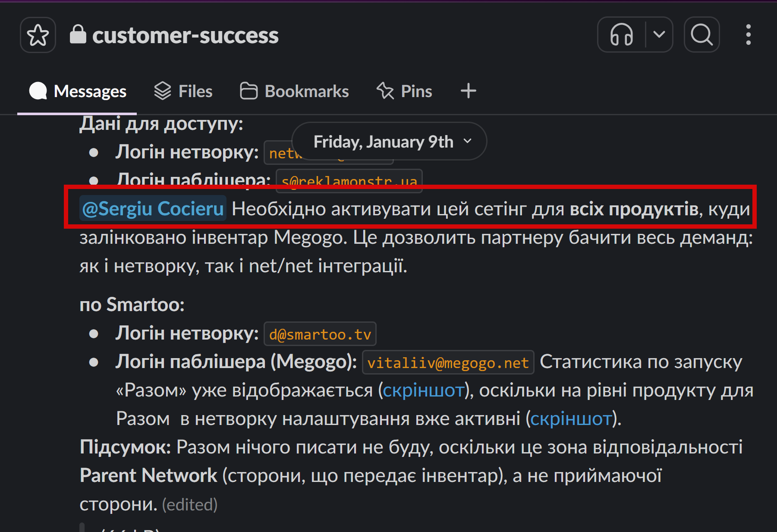
Task: Open the second скріншот link
Action: [571, 419]
